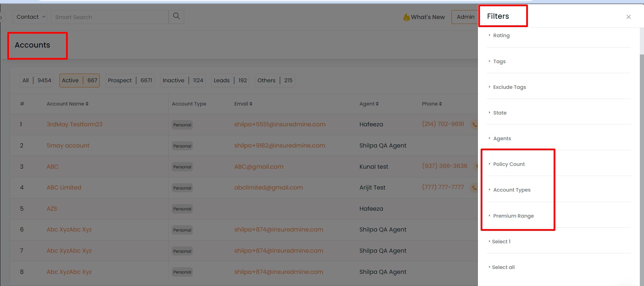
Task: Click Account Type column header
Action: click(189, 104)
